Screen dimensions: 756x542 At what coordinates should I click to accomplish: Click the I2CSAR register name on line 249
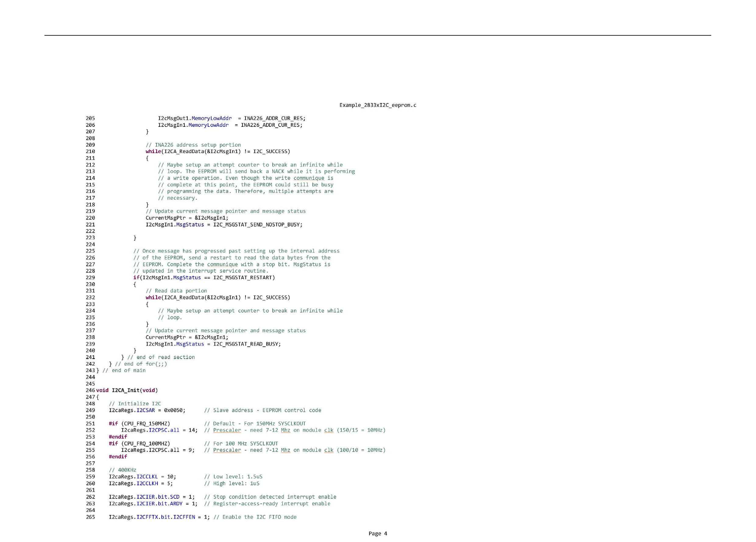pyautogui.click(x=146, y=410)
